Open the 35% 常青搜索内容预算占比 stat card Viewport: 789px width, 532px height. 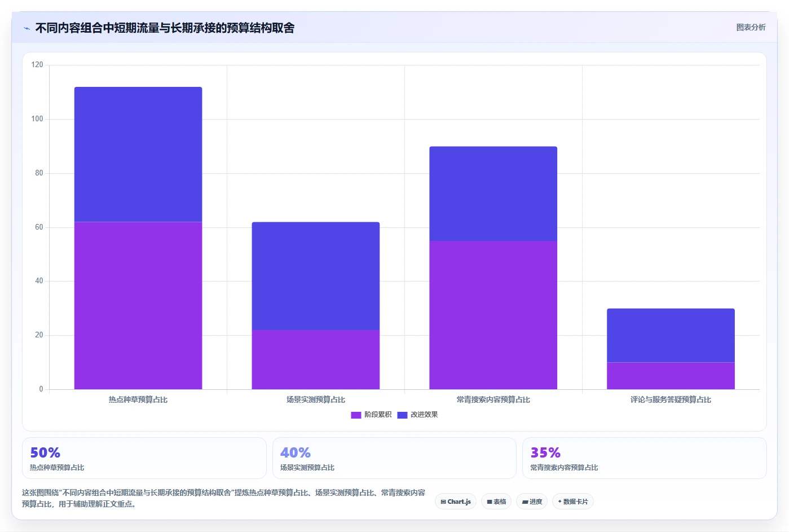tap(645, 458)
